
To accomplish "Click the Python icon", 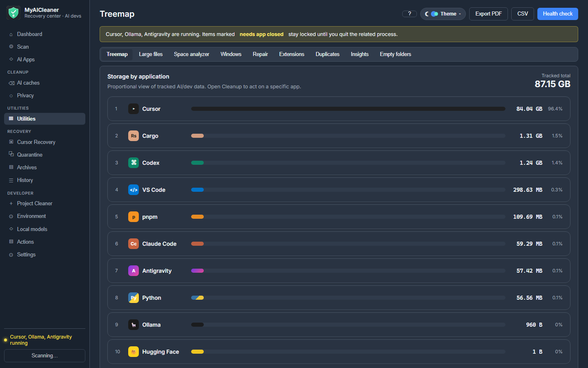I will (134, 298).
